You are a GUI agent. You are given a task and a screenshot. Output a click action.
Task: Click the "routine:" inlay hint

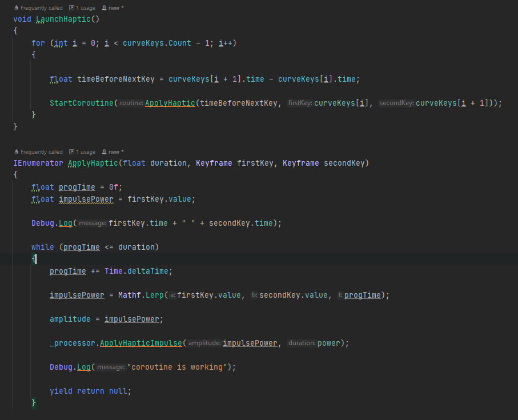pyautogui.click(x=131, y=103)
